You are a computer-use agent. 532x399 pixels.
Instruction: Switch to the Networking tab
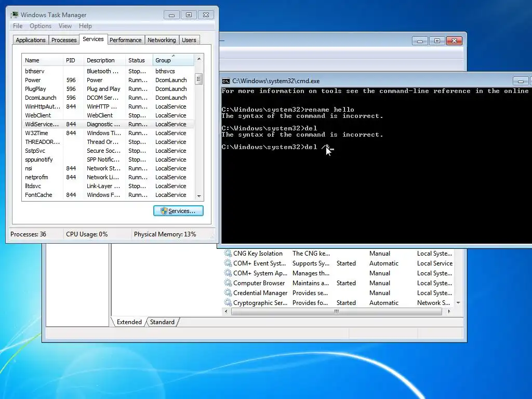tap(162, 40)
